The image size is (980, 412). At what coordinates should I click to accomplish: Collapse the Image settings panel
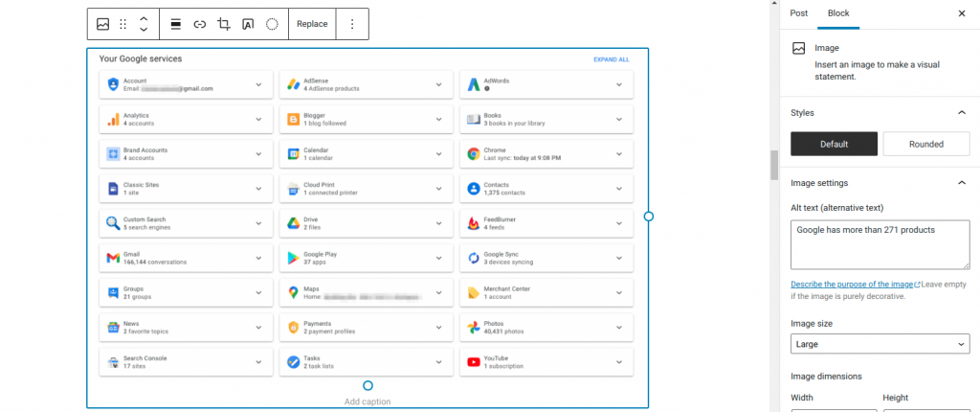[x=961, y=183]
